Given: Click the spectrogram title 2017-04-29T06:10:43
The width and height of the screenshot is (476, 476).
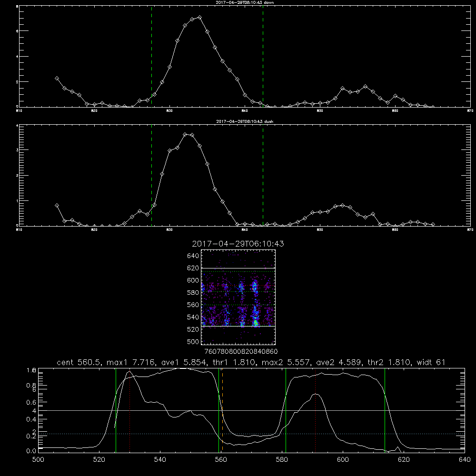Looking at the screenshot, I should tap(238, 244).
